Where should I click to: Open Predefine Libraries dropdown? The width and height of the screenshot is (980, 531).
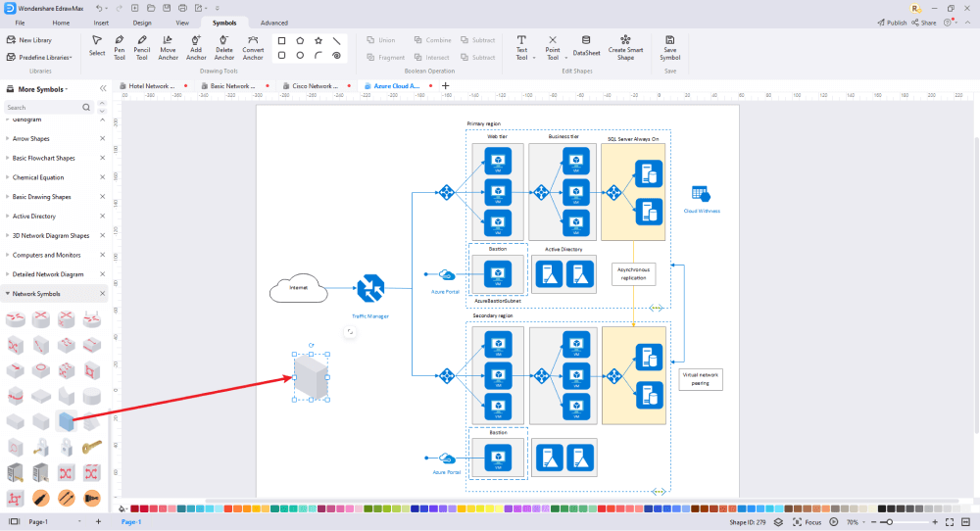point(39,58)
